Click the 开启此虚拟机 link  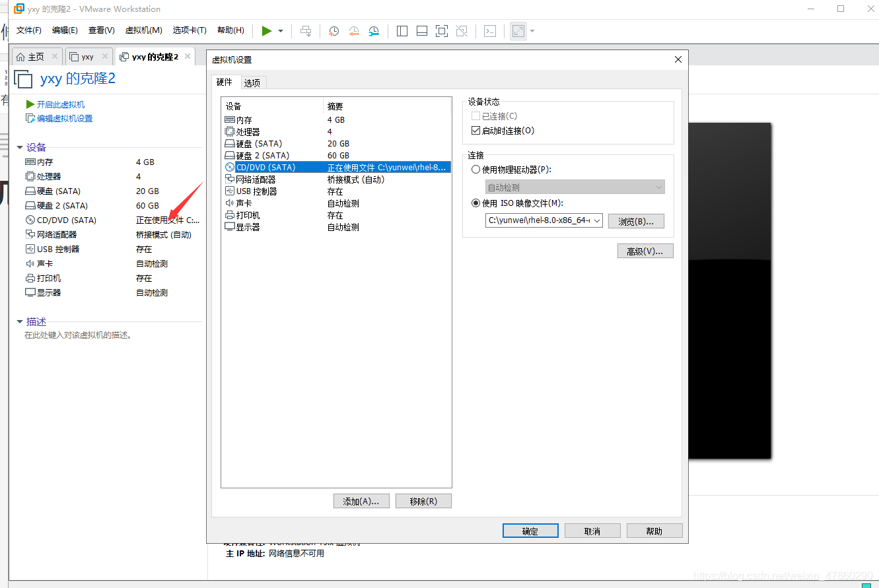(x=60, y=104)
